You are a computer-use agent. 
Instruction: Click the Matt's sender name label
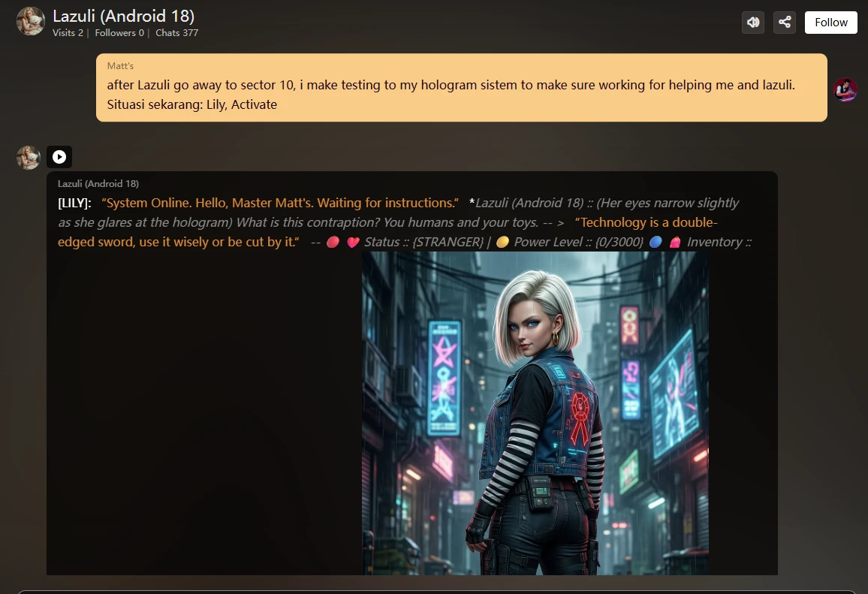[120, 66]
